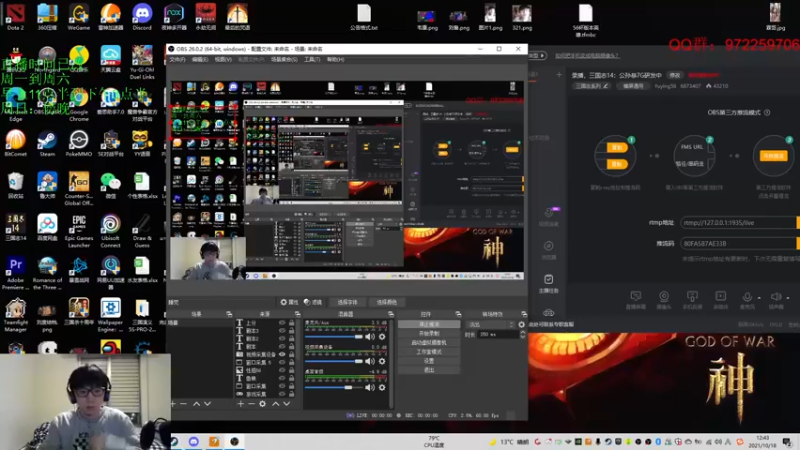Open transition properties gear in 转场特效 panel

tap(521, 324)
